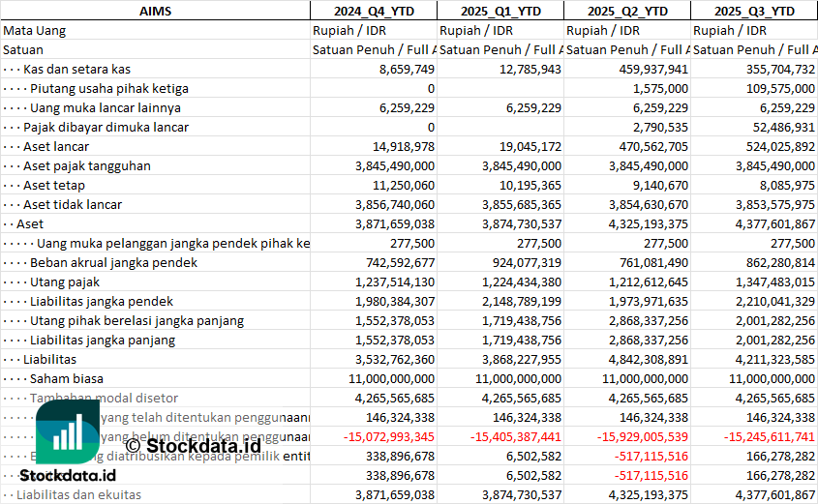Click the 2025_Q2_YTD column header

(x=627, y=11)
